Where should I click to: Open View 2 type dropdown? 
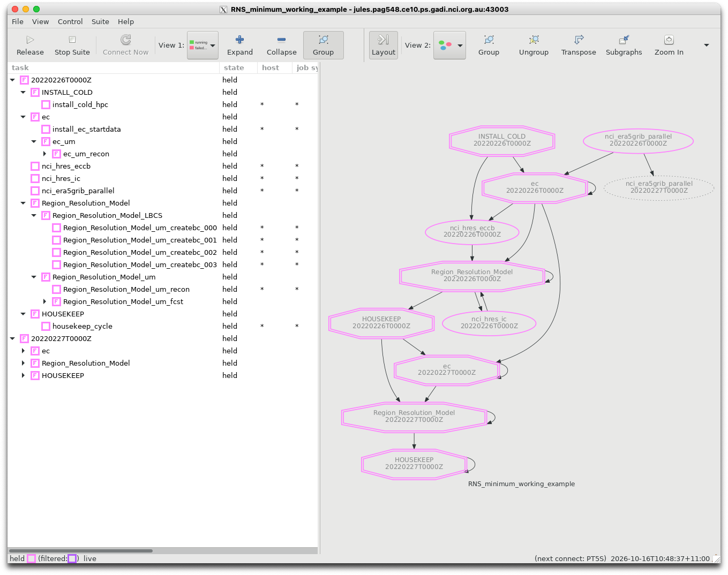click(x=449, y=45)
